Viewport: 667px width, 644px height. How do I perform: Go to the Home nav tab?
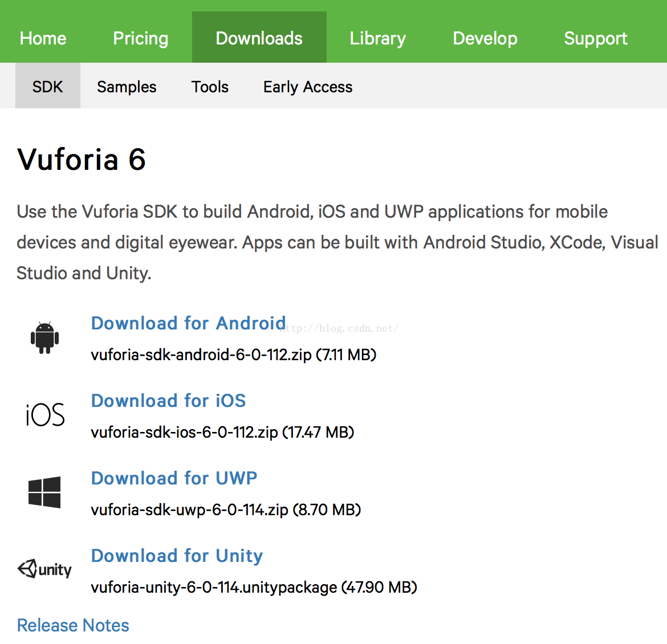43,38
